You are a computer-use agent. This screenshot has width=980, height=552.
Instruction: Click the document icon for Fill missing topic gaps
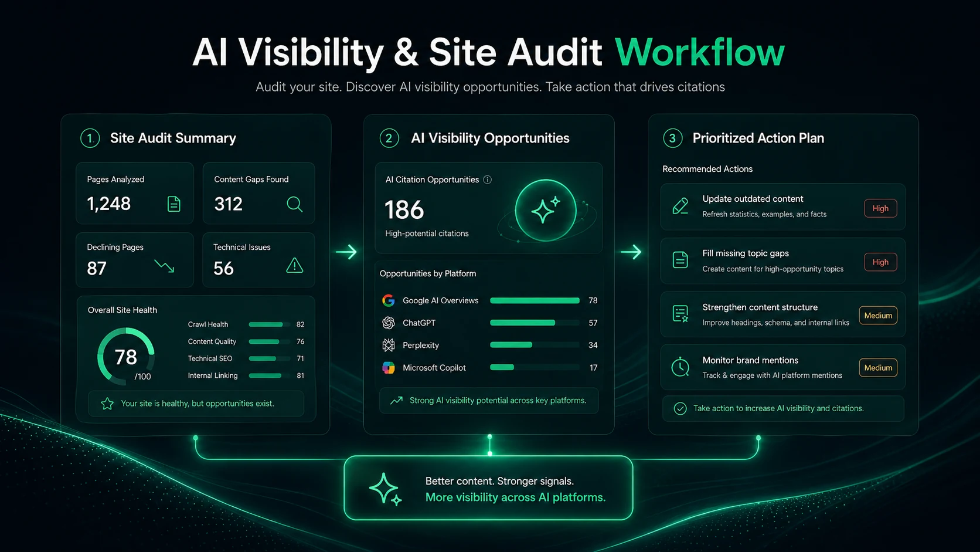680,259
